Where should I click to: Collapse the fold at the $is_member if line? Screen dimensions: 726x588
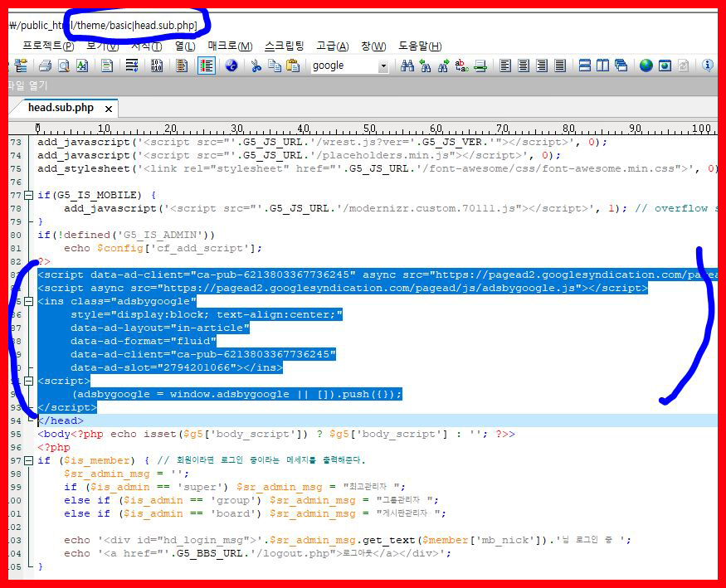pyautogui.click(x=29, y=461)
